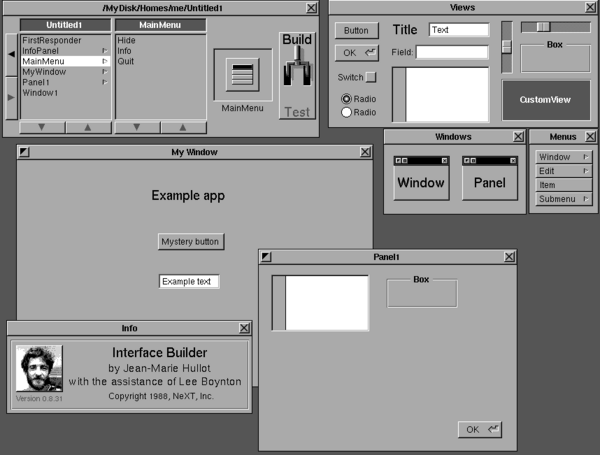Expand the InfoPanel entry in the browser
This screenshot has height=455, width=600.
pos(104,51)
